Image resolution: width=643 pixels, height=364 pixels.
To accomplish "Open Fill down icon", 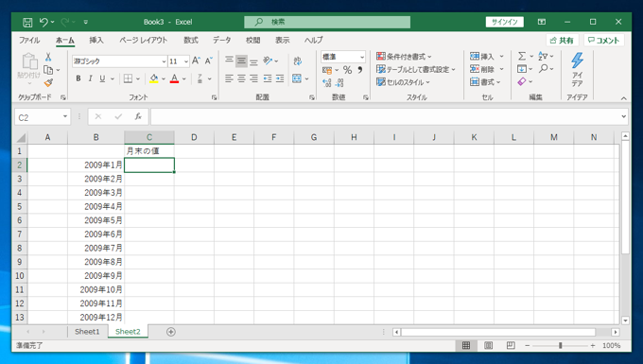I will (x=522, y=69).
